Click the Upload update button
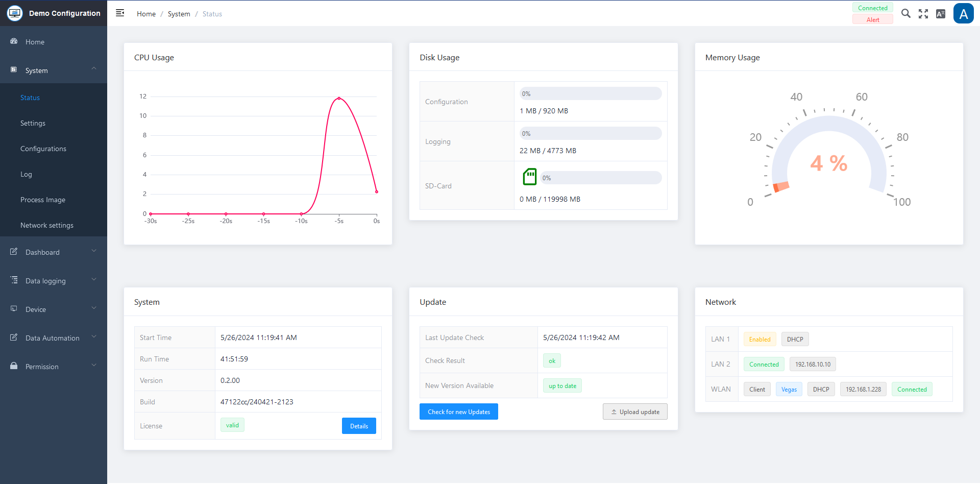Viewport: 980px width, 484px height. (634, 412)
